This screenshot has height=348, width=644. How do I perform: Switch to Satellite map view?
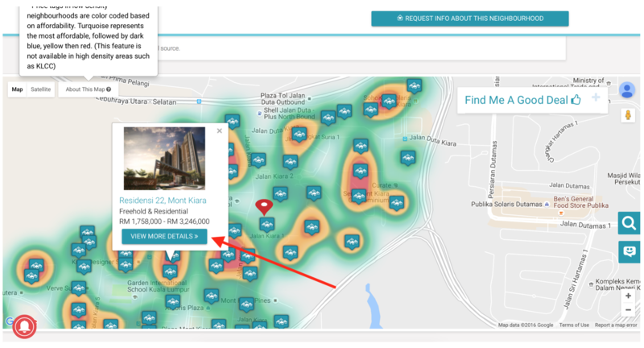(x=41, y=89)
